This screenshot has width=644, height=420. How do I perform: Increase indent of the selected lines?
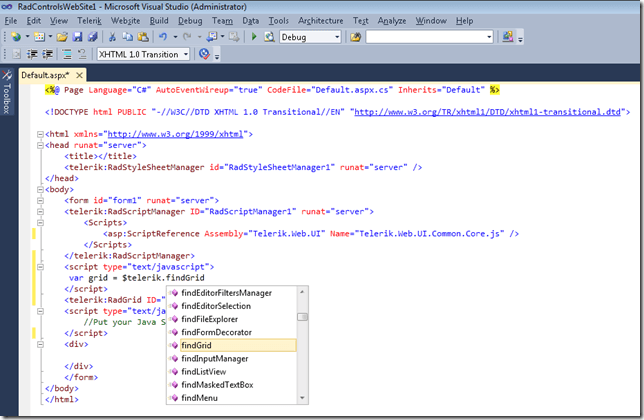[x=48, y=54]
